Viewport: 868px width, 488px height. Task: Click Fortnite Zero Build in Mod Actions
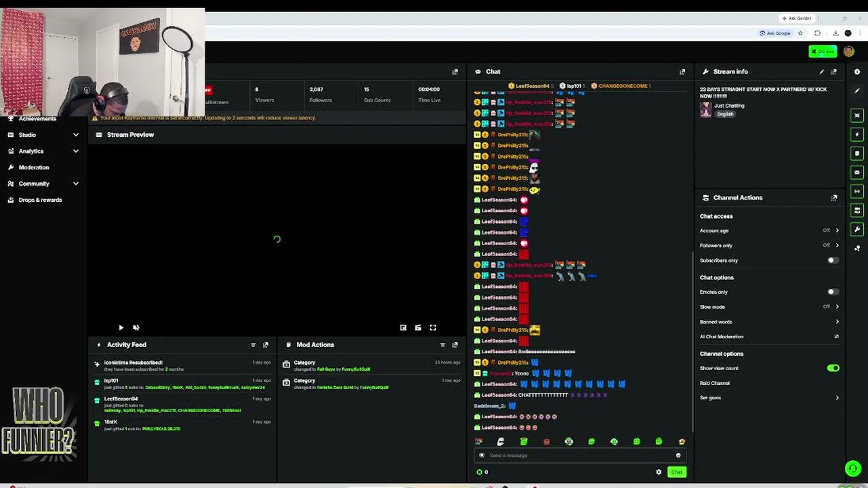tap(335, 388)
